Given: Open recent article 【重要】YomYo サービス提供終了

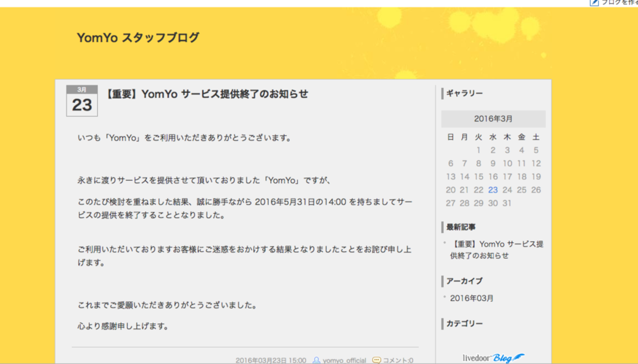Looking at the screenshot, I should 497,250.
